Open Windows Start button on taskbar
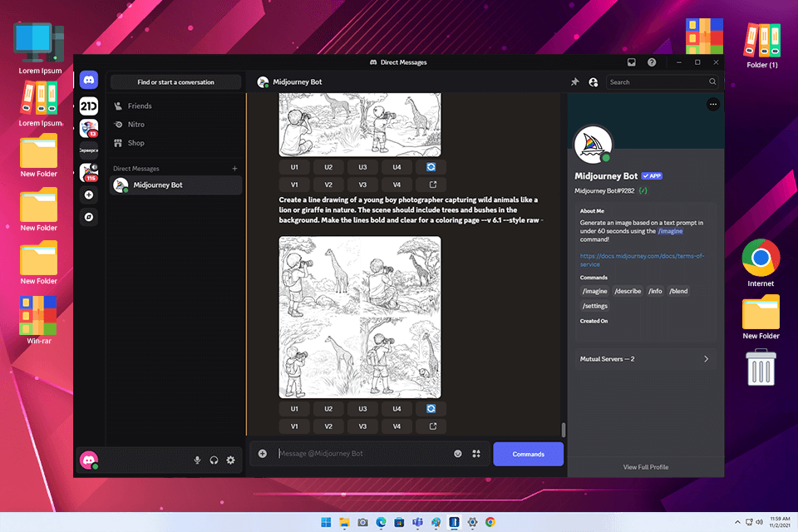The height and width of the screenshot is (532, 798). coord(326,522)
